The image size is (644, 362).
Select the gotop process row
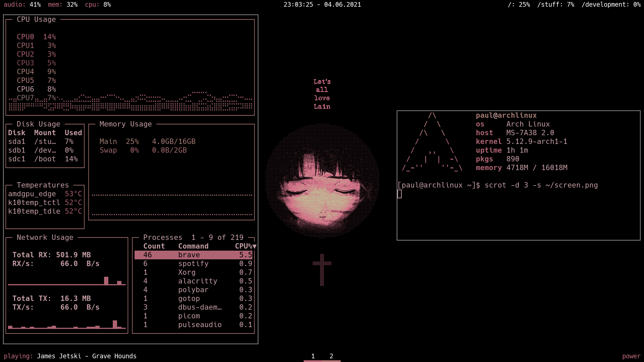[194, 299]
